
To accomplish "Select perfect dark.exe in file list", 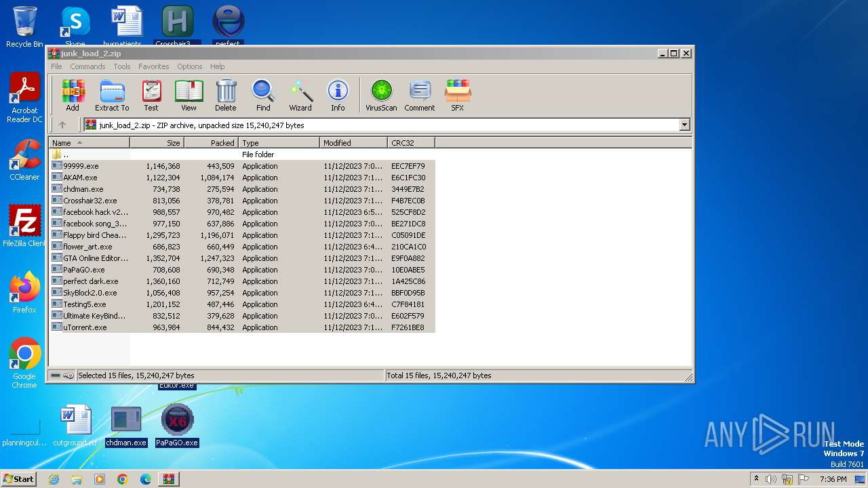I will [242, 281].
